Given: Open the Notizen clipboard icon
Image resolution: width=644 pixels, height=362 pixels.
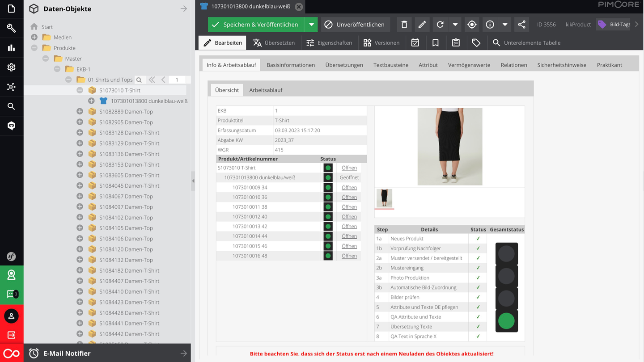Looking at the screenshot, I should [455, 42].
